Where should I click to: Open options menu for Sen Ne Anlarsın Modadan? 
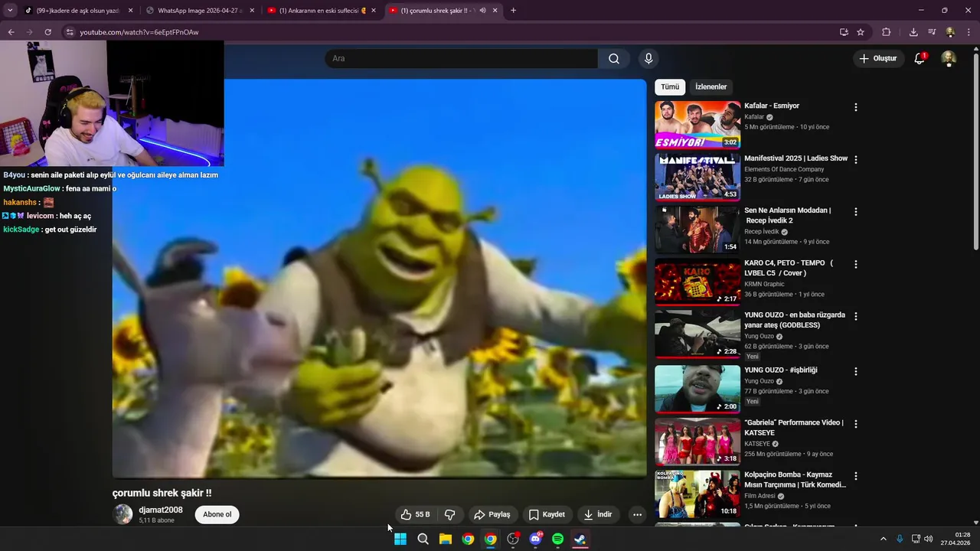856,211
